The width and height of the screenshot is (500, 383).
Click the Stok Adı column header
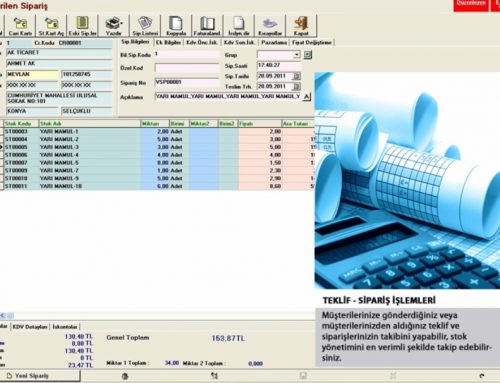pyautogui.click(x=89, y=124)
